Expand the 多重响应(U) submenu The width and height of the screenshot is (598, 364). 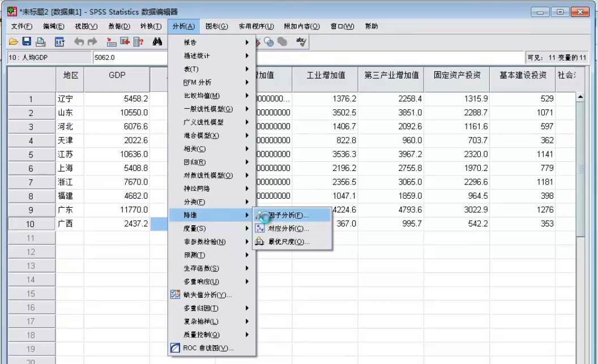[x=212, y=281]
